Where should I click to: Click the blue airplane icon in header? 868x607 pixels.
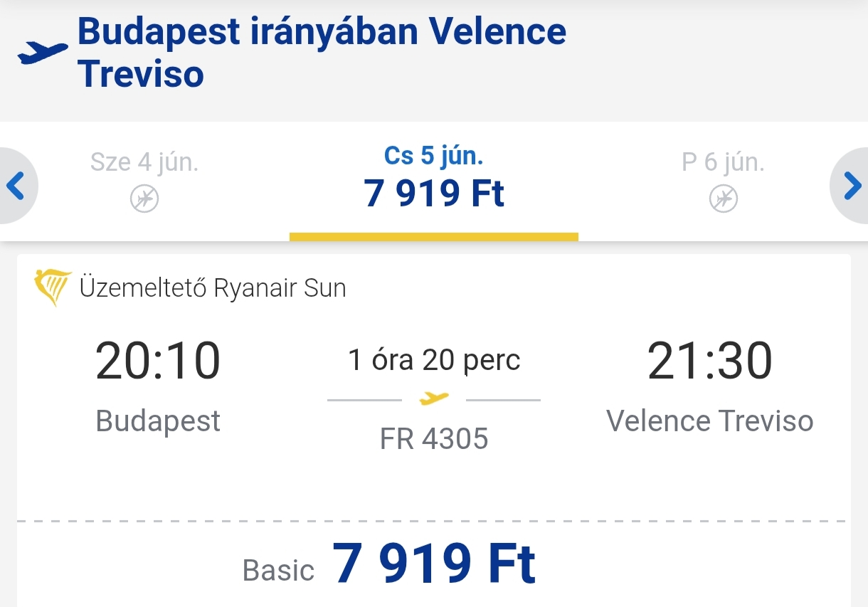(x=43, y=53)
